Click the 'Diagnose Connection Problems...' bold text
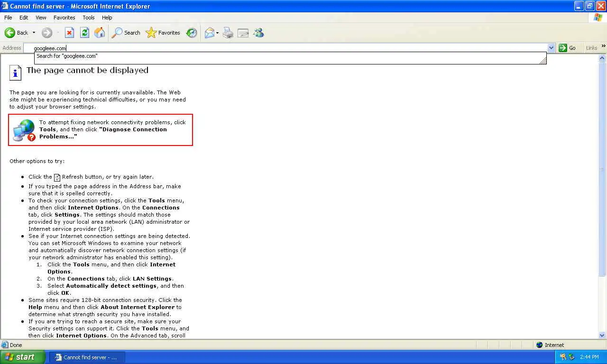The height and width of the screenshot is (364, 607). (x=103, y=133)
